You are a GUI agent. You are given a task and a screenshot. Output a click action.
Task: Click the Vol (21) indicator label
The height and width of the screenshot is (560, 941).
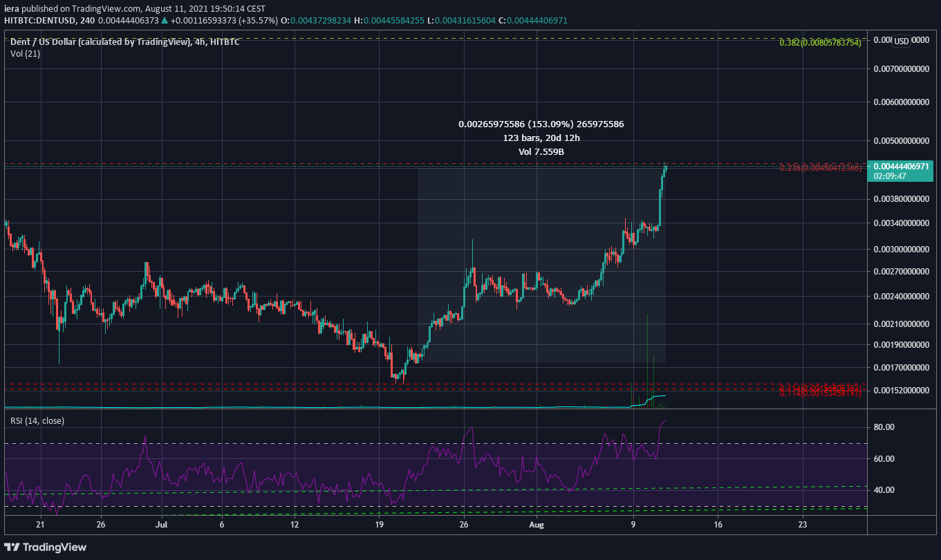click(x=25, y=54)
